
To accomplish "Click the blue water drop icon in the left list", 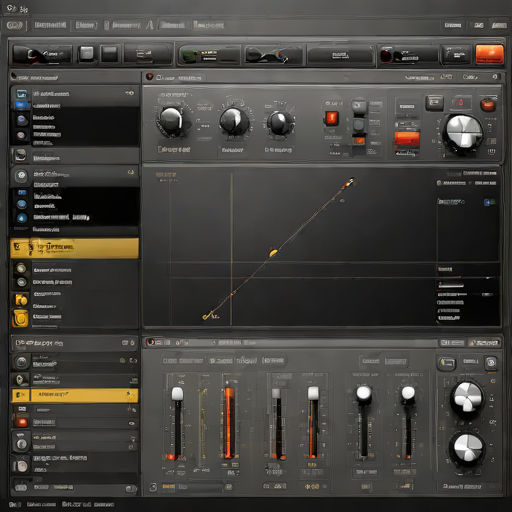I will (22, 218).
